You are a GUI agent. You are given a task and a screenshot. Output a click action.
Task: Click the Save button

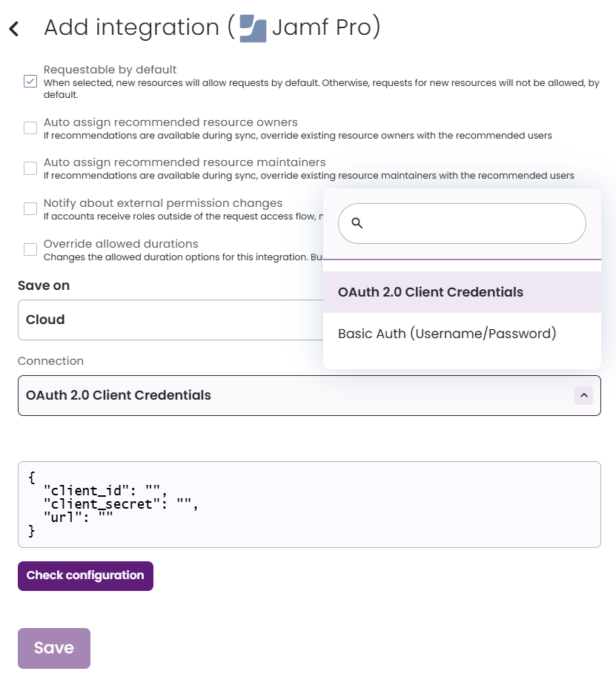[53, 647]
